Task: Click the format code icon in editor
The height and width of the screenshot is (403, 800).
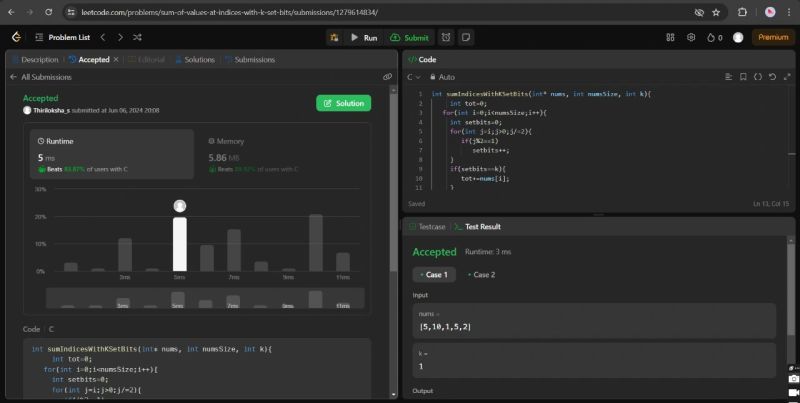Action: click(729, 77)
